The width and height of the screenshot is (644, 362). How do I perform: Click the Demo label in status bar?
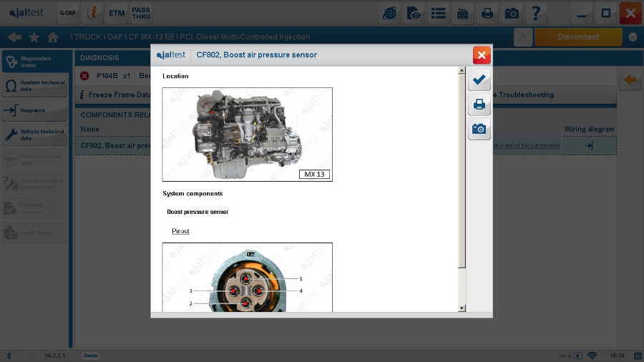[x=91, y=356]
